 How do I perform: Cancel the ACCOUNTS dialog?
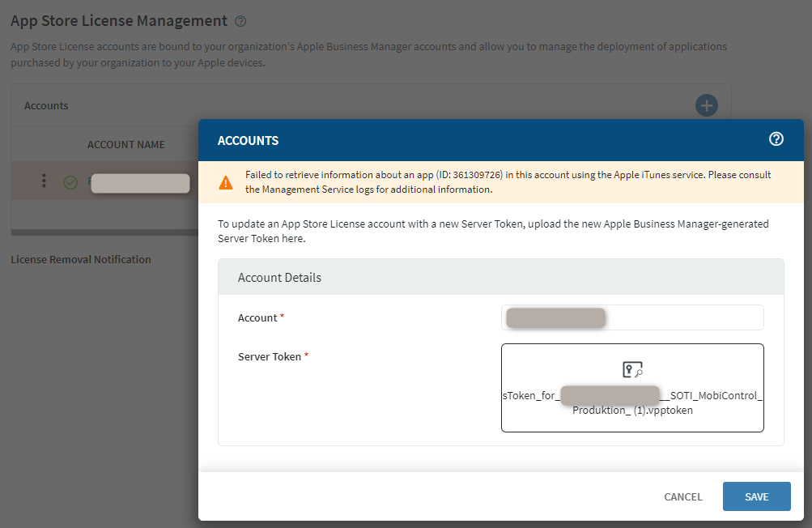click(x=683, y=496)
